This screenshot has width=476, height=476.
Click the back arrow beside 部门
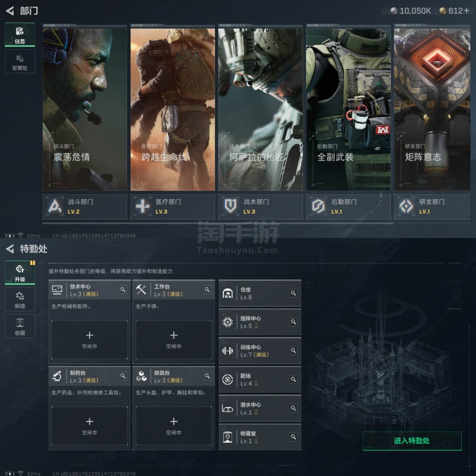pyautogui.click(x=10, y=11)
